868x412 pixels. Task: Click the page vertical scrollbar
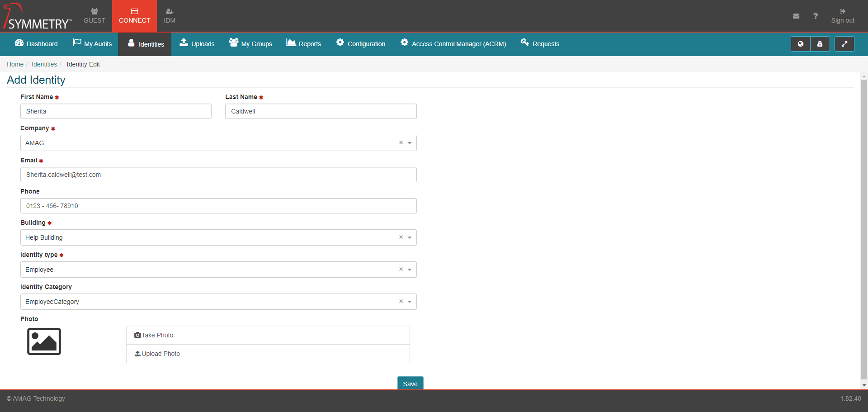pos(864,229)
